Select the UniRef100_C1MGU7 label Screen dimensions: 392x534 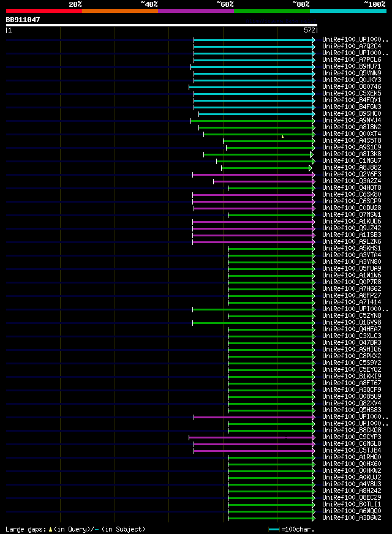(x=352, y=160)
